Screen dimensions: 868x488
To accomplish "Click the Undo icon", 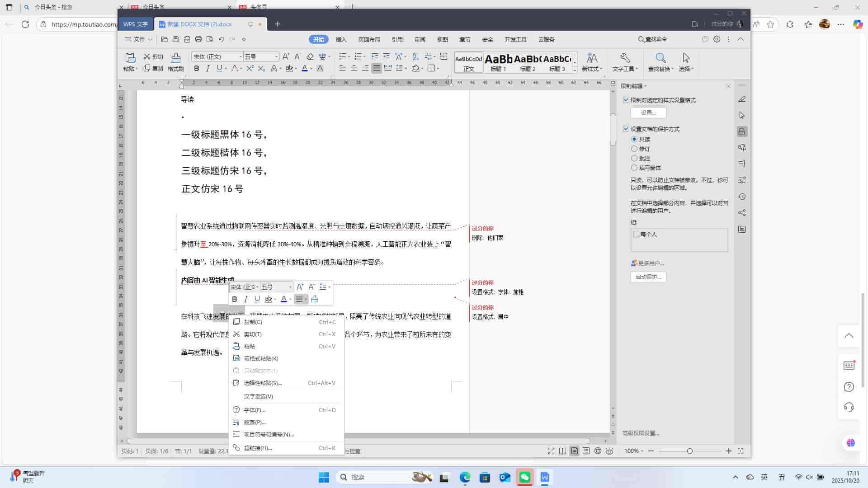I will 221,39.
